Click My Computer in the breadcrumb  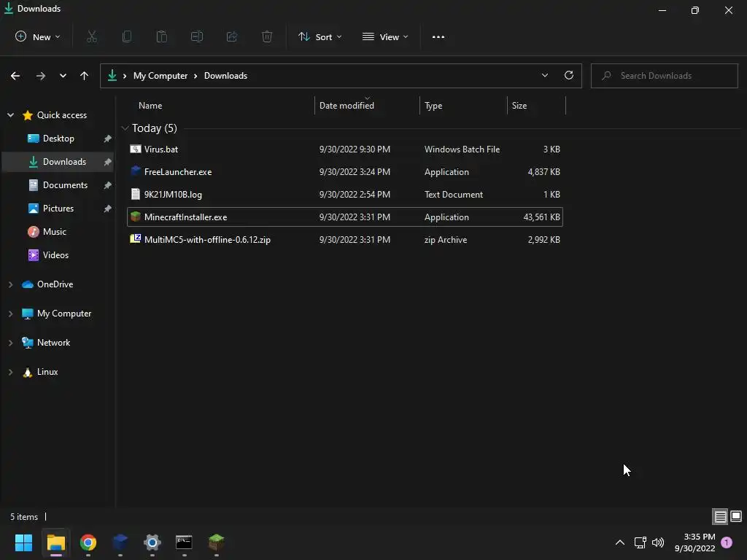[160, 76]
